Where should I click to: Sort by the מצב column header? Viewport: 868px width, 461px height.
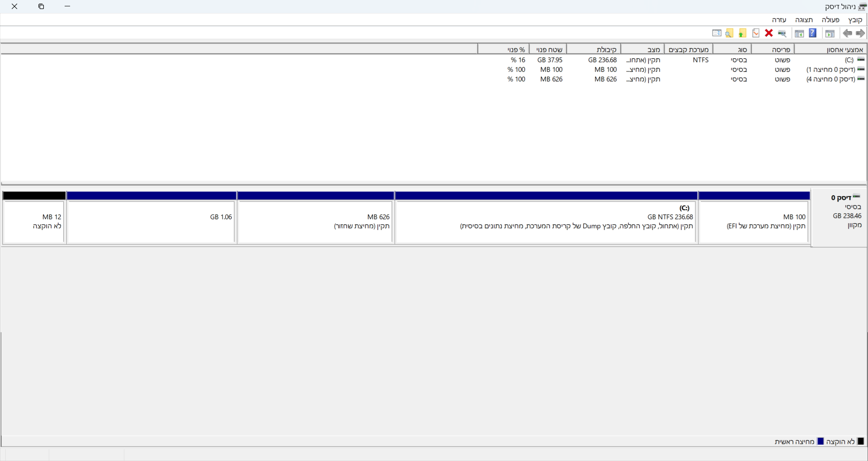point(642,49)
